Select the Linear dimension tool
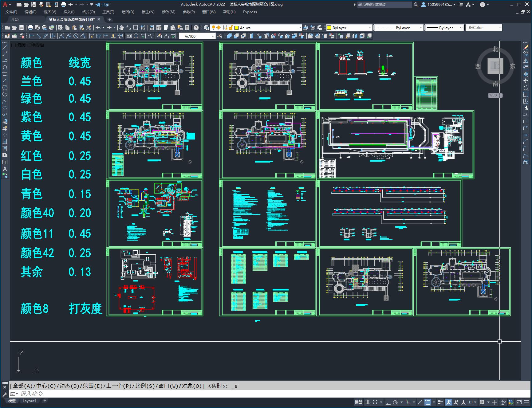The width and height of the screenshot is (532, 408). pyautogui.click(x=32, y=36)
